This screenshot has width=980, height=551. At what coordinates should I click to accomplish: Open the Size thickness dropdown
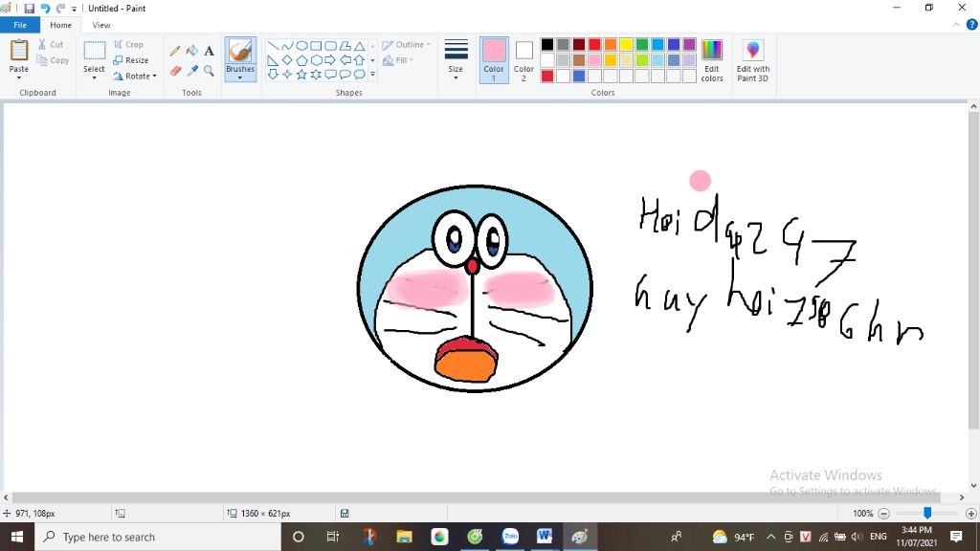pyautogui.click(x=456, y=60)
